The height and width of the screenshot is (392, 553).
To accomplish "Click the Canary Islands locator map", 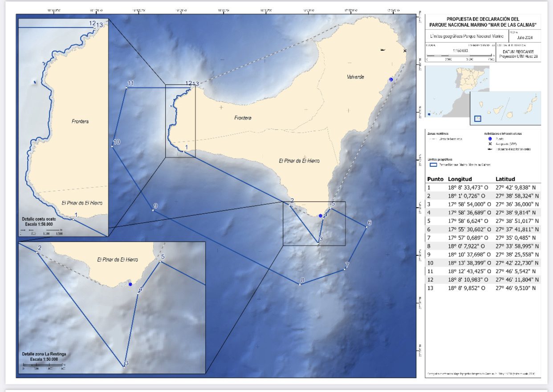I will (x=505, y=108).
